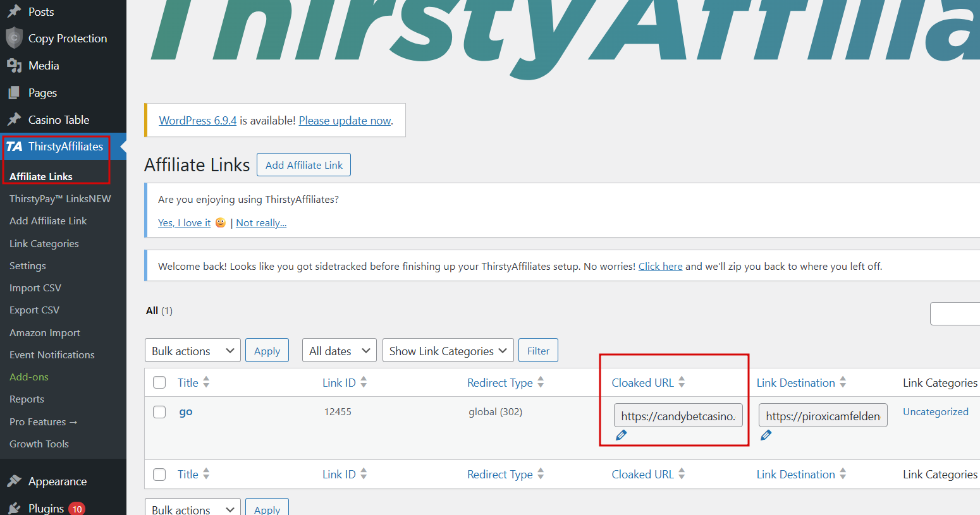
Task: Open ThirstyPay Links menu item
Action: (60, 198)
